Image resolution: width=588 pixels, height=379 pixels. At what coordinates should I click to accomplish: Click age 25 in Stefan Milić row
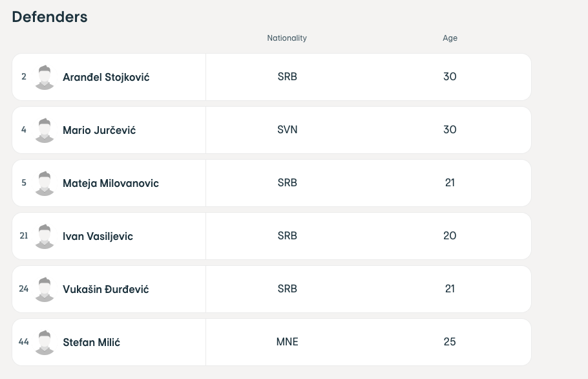click(450, 342)
